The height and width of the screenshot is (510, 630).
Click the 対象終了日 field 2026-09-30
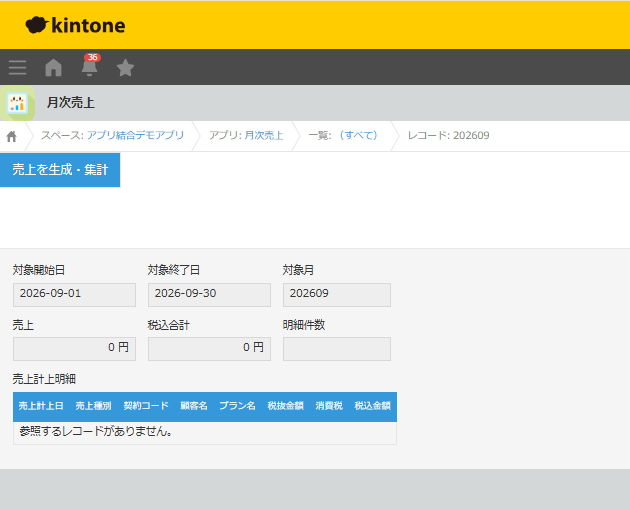coord(209,295)
